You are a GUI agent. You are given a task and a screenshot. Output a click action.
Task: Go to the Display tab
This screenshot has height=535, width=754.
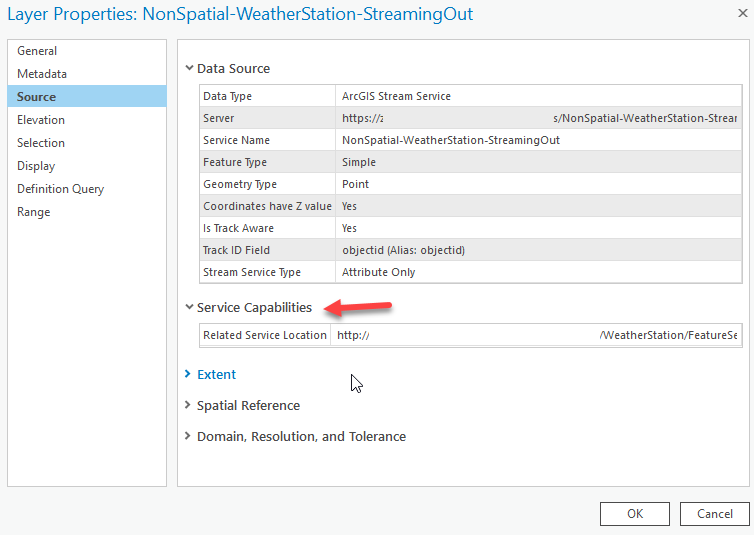pyautogui.click(x=36, y=166)
